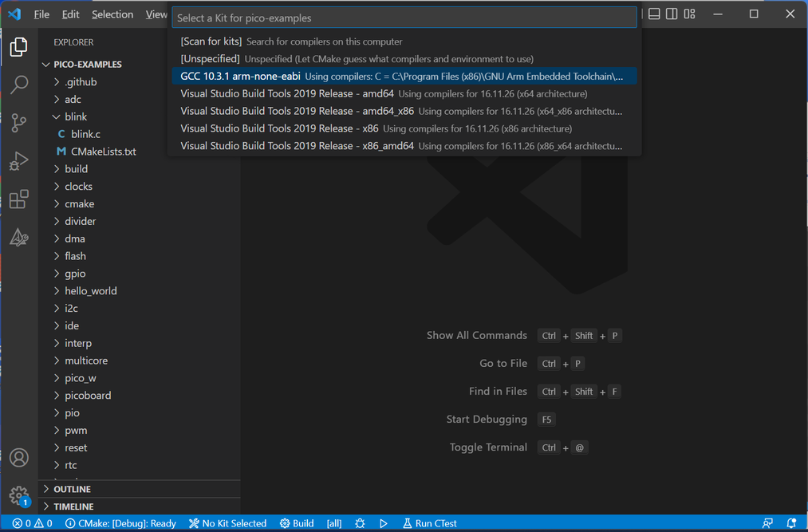Expand the reset folder
Viewport: 808px width, 532px height.
(x=139, y=448)
